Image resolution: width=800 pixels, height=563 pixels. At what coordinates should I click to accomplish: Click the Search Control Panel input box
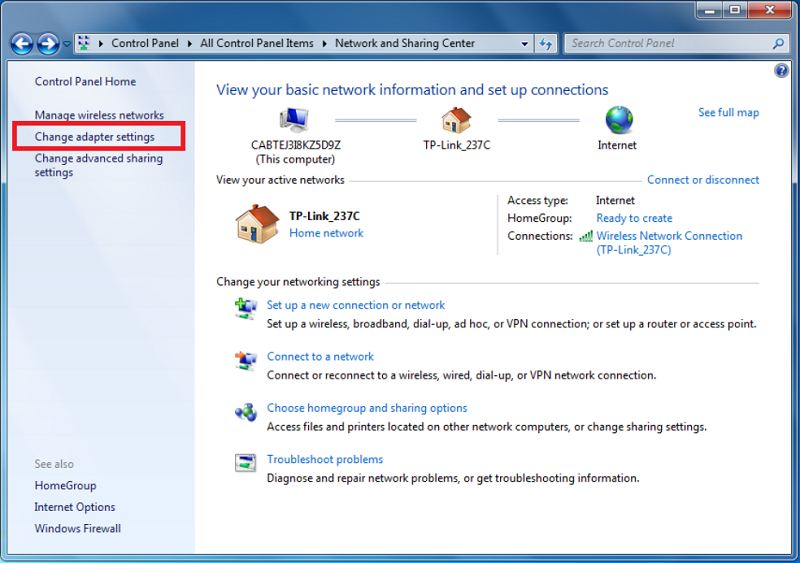point(668,44)
